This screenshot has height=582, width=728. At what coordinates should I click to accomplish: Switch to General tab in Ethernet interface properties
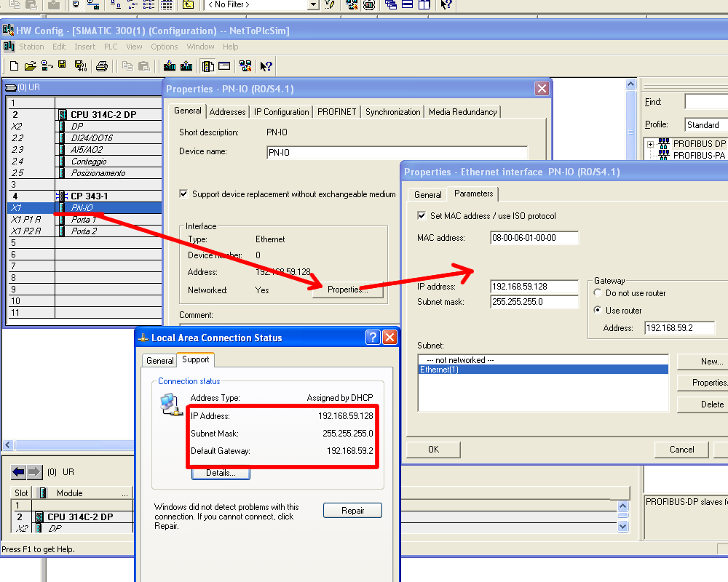coord(427,194)
